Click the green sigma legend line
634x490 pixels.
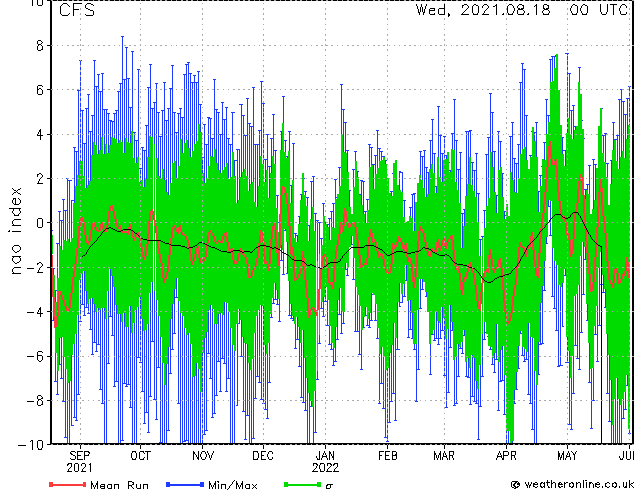point(303,484)
